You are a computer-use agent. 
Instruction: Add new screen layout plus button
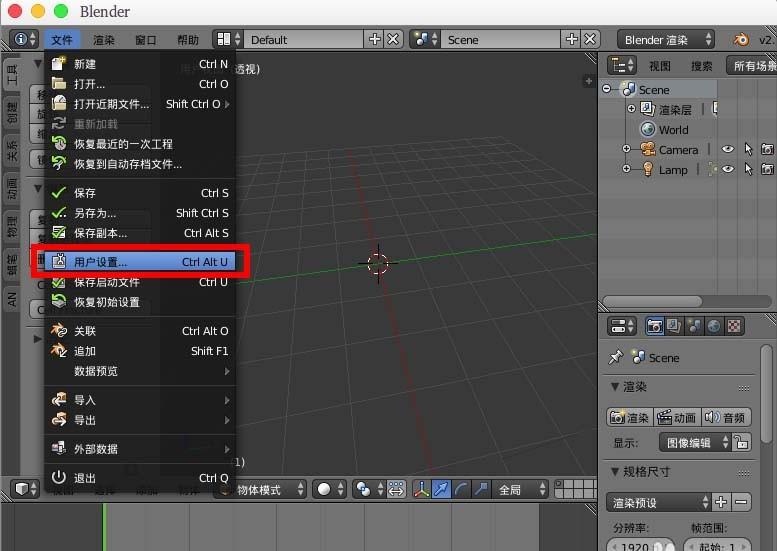(375, 39)
